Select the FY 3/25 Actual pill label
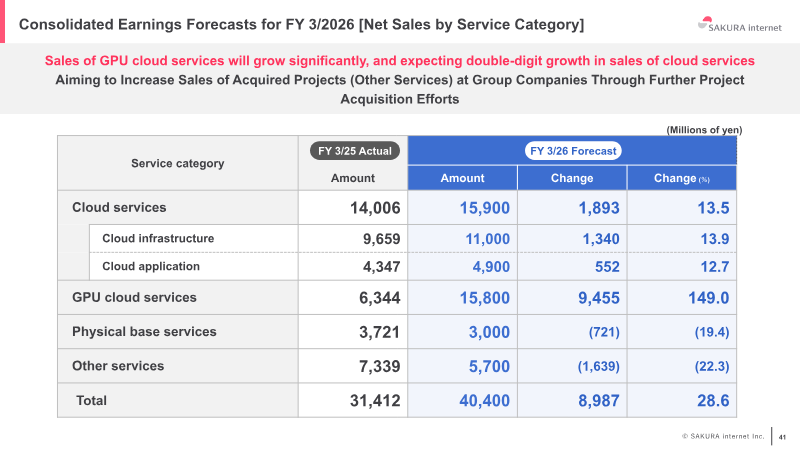Image resolution: width=800 pixels, height=450 pixels. [355, 151]
